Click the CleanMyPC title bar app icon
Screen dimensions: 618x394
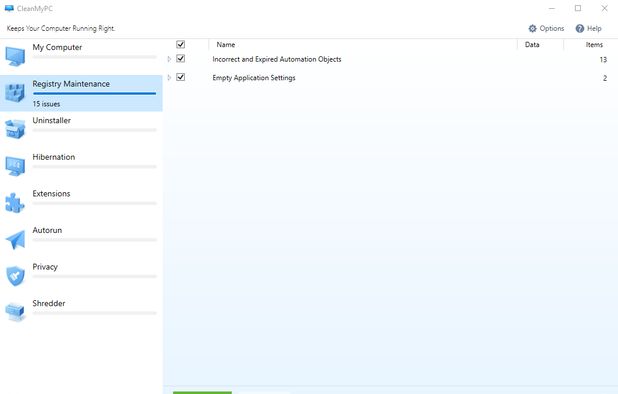[x=9, y=8]
